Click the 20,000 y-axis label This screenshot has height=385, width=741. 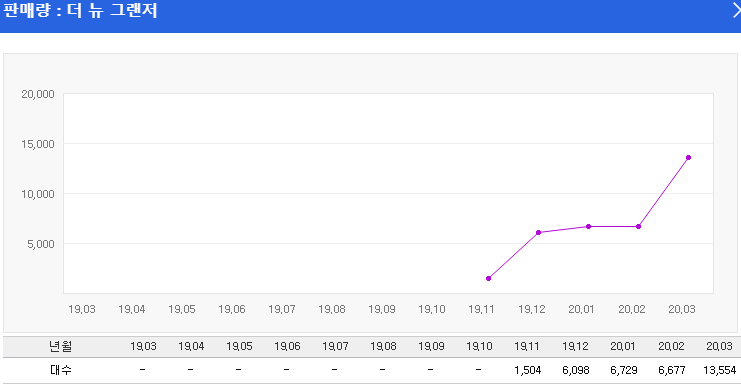(x=38, y=94)
